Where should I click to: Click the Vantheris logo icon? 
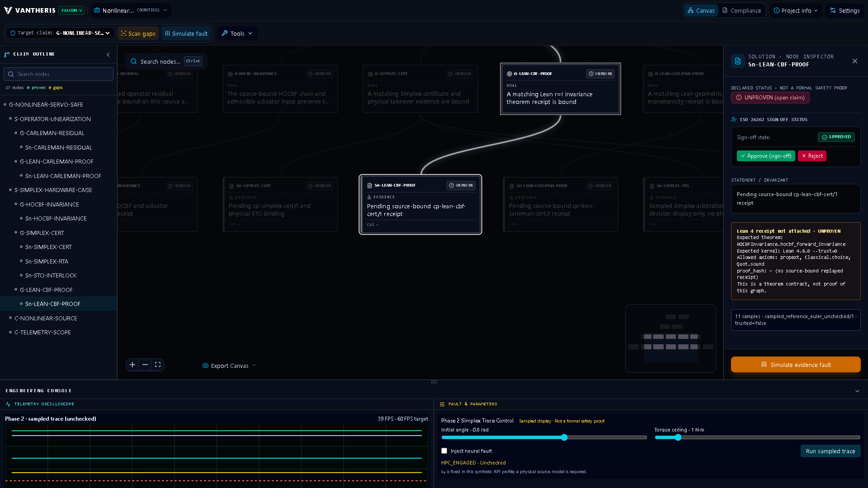(x=8, y=10)
